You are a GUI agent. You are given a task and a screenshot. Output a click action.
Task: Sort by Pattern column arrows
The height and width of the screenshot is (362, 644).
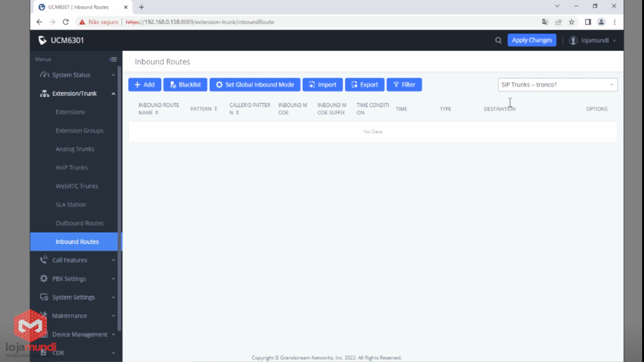pyautogui.click(x=215, y=109)
